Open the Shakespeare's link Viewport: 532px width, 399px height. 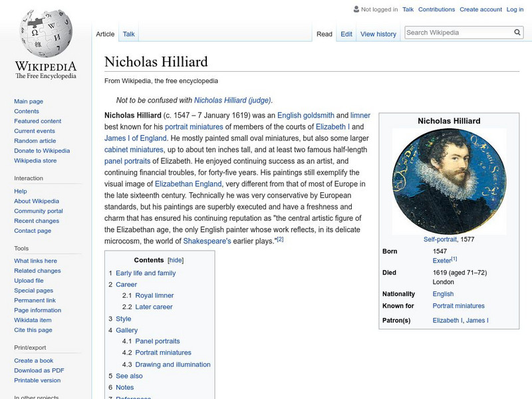pyautogui.click(x=207, y=241)
